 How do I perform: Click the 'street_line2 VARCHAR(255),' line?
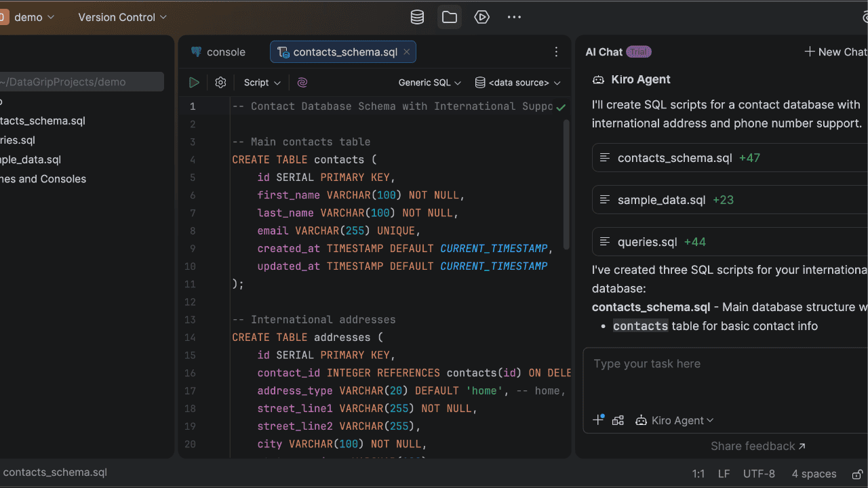pyautogui.click(x=339, y=426)
